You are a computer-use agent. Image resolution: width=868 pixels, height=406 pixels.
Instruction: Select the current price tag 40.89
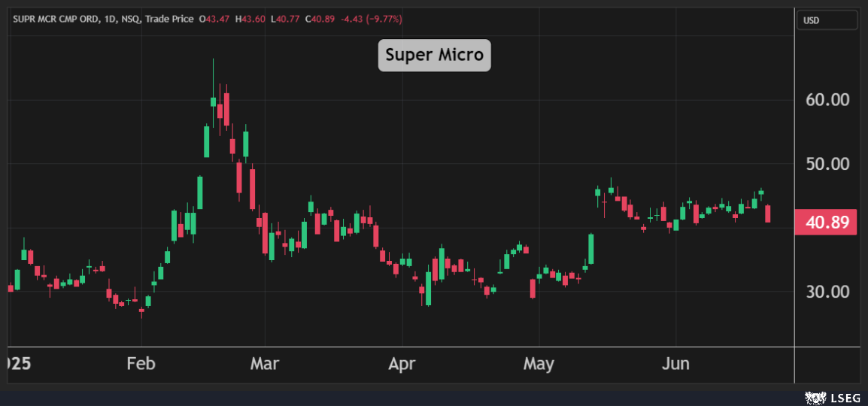pyautogui.click(x=827, y=223)
